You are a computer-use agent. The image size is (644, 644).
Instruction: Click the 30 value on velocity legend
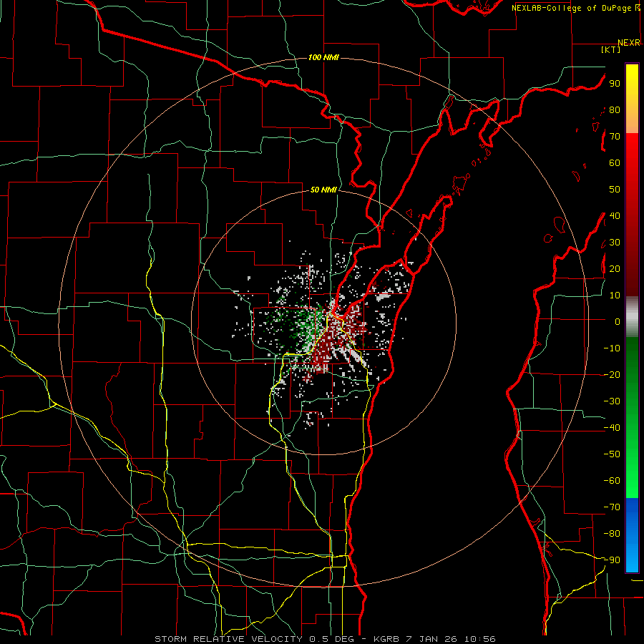[x=615, y=243]
